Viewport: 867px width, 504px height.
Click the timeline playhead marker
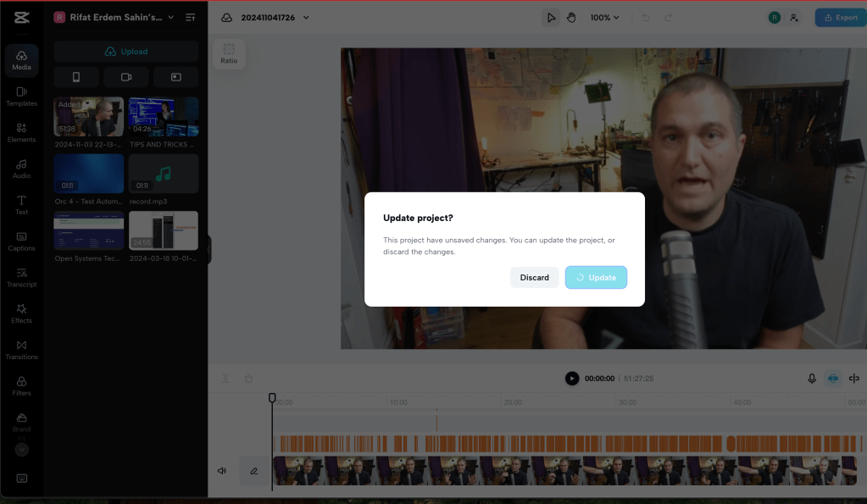pyautogui.click(x=272, y=398)
